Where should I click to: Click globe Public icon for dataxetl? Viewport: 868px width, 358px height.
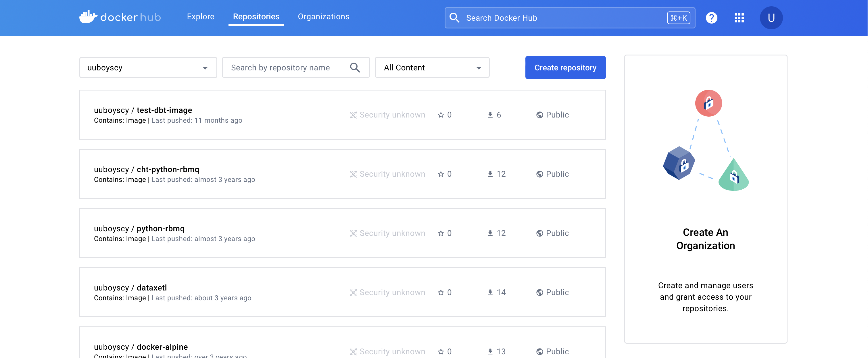pos(539,293)
